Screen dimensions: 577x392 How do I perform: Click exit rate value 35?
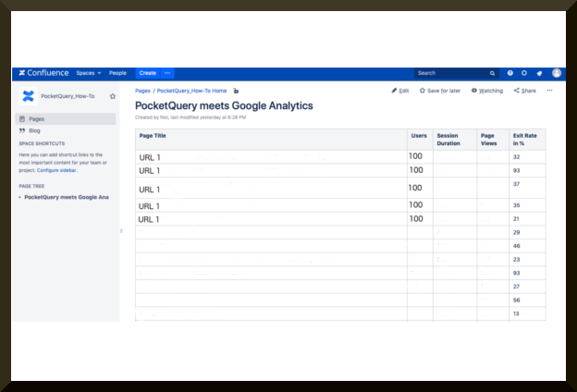tap(517, 205)
